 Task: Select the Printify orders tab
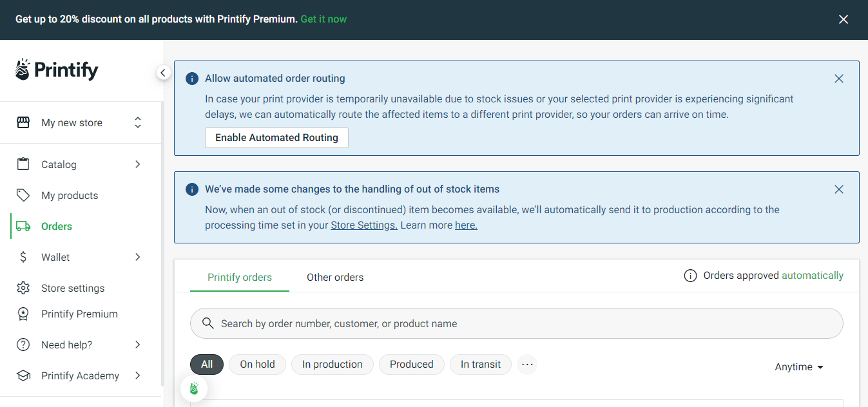point(240,278)
